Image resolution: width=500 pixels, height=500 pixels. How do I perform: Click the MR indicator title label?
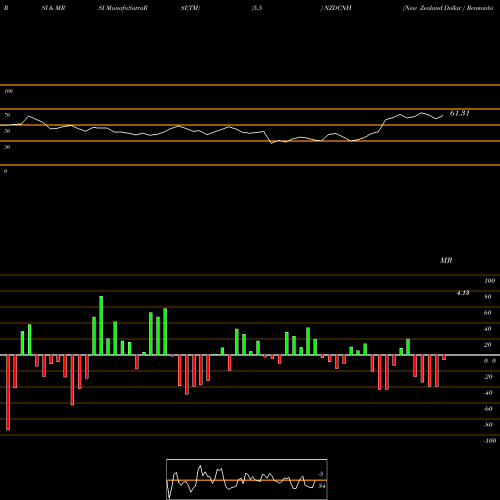tap(446, 260)
